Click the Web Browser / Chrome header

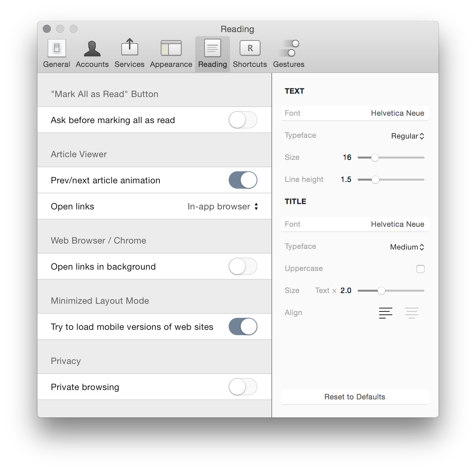pos(99,241)
